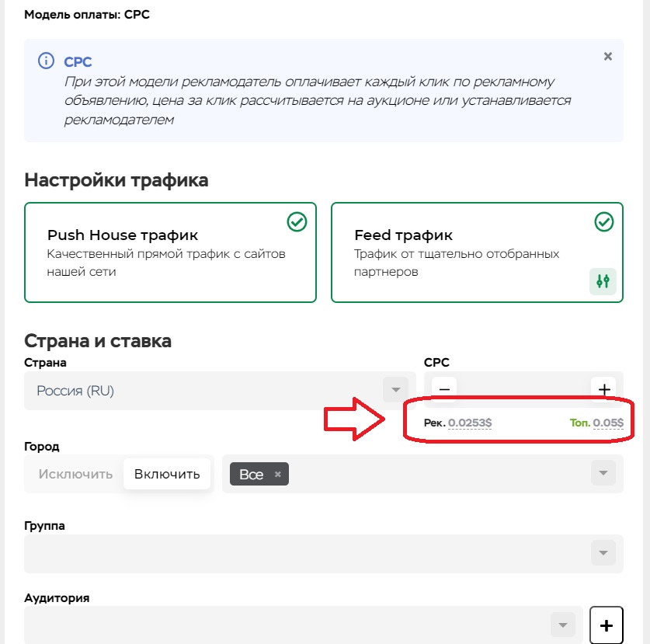
Task: Close the CPC info banner
Action: coord(608,57)
